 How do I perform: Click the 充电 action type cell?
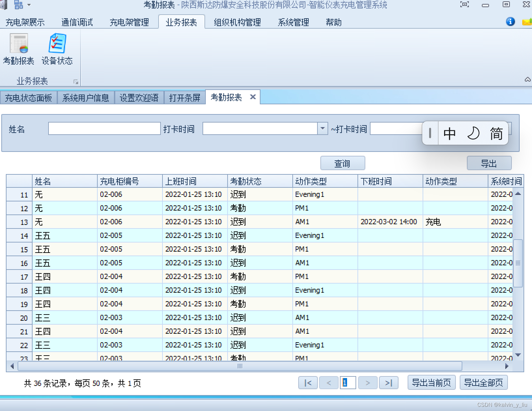[x=455, y=222]
